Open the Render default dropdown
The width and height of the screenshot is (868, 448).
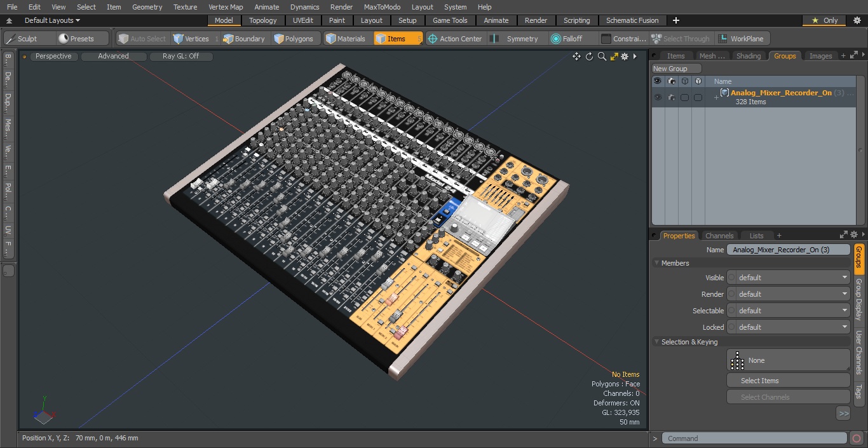(x=789, y=294)
